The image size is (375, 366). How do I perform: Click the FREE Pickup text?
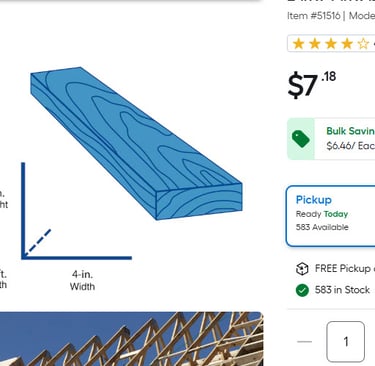(x=343, y=269)
